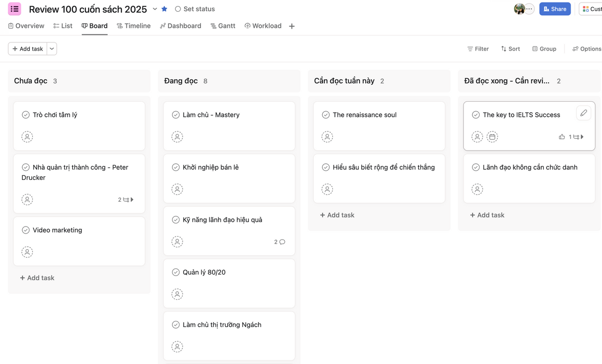Image resolution: width=602 pixels, height=364 pixels.
Task: Switch to the Timeline tab
Action: coord(134,26)
